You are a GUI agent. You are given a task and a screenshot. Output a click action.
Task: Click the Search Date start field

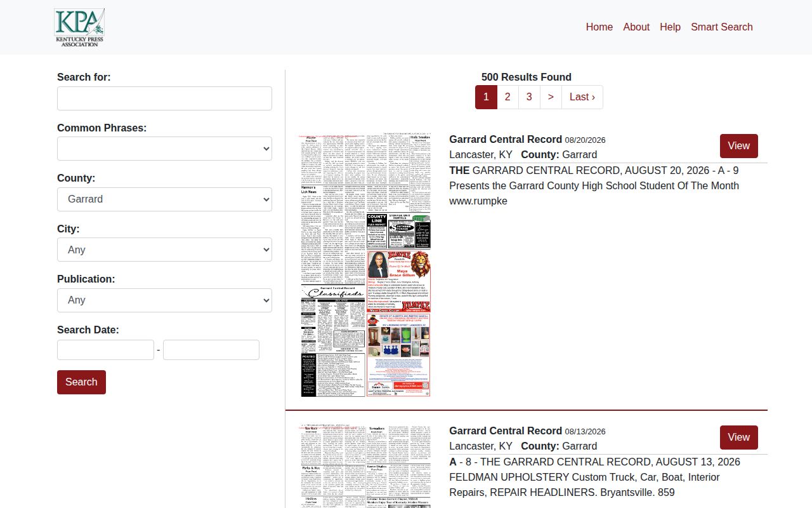click(105, 350)
